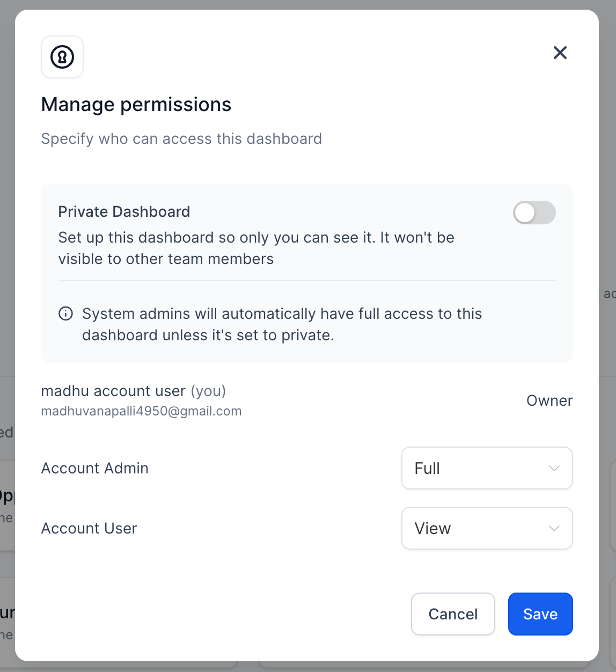The image size is (616, 672).
Task: Click the Cancel button
Action: point(453,614)
